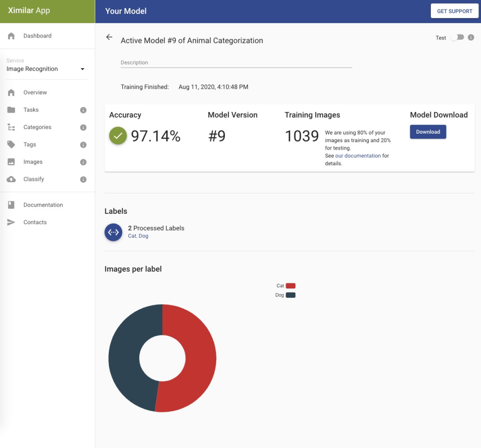This screenshot has width=481, height=448.
Task: Click the Contacts paper plane icon
Action: pyautogui.click(x=11, y=222)
